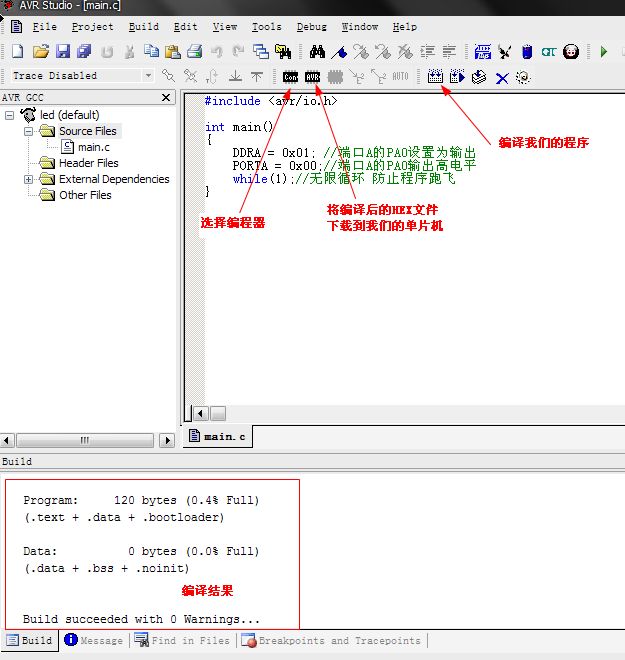Viewport: 625px width, 660px height.
Task: Select the main.c editor tab
Action: click(218, 436)
